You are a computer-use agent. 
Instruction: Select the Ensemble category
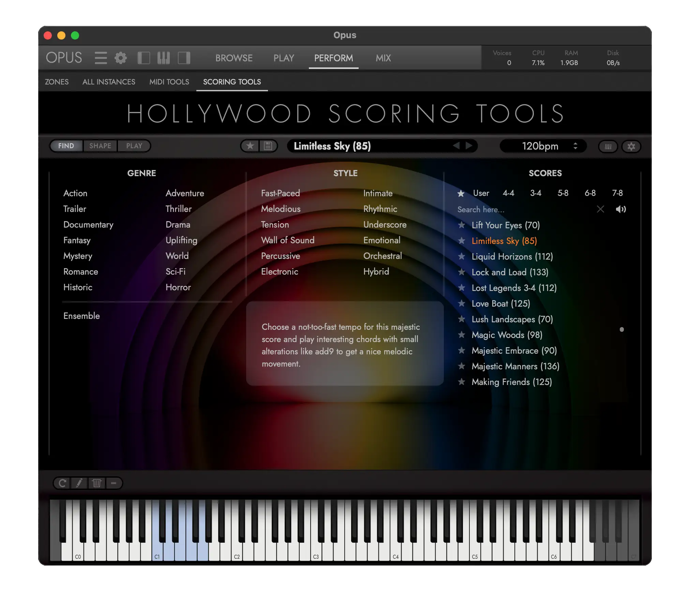pyautogui.click(x=81, y=316)
